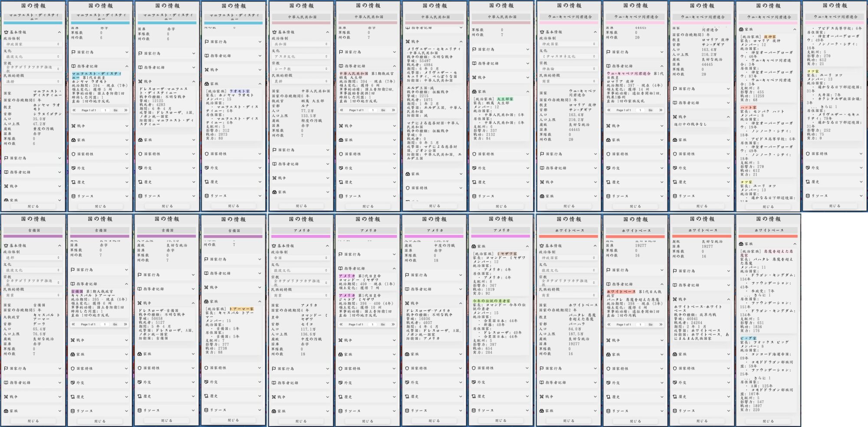Click crown icon beside 基本情報 in 吉備国 panel
868x427 pixels.
(7, 245)
